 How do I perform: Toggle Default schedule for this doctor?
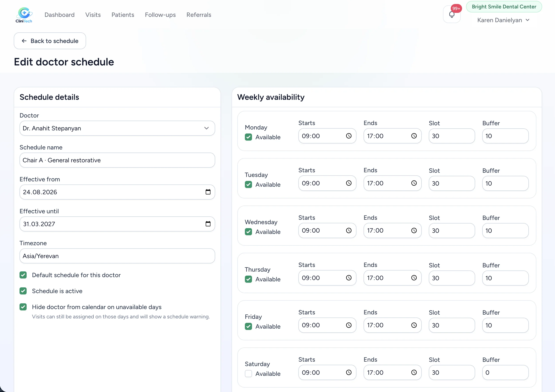pyautogui.click(x=23, y=275)
